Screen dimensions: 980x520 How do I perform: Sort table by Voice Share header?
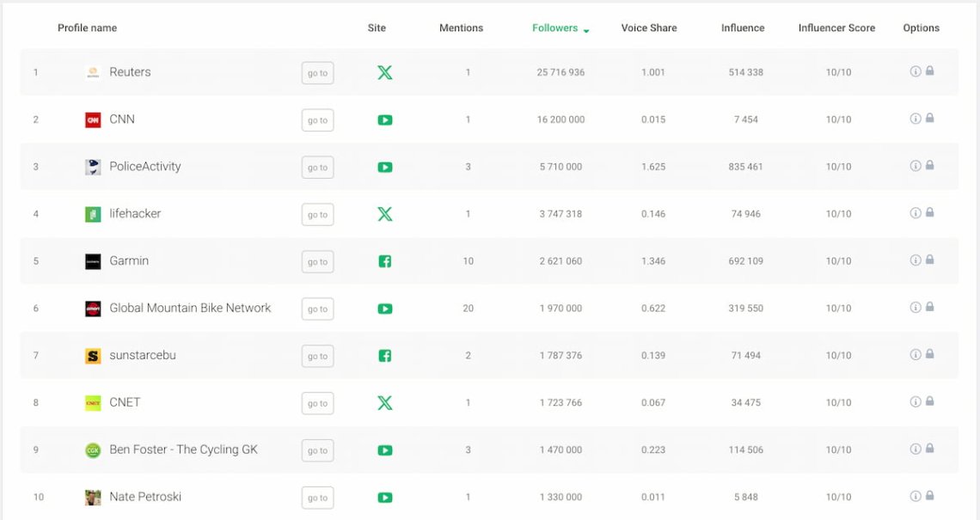point(649,28)
